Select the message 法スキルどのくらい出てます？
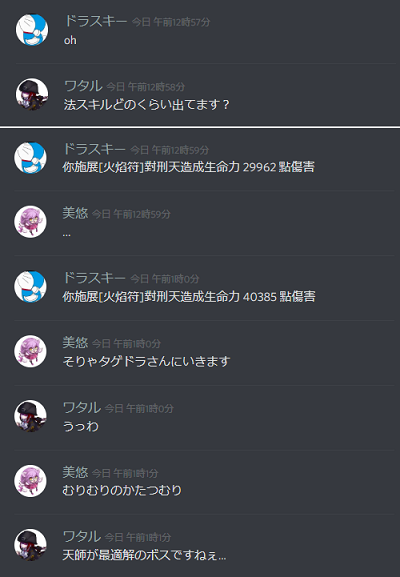Image resolution: width=400 pixels, height=577 pixels. (146, 105)
